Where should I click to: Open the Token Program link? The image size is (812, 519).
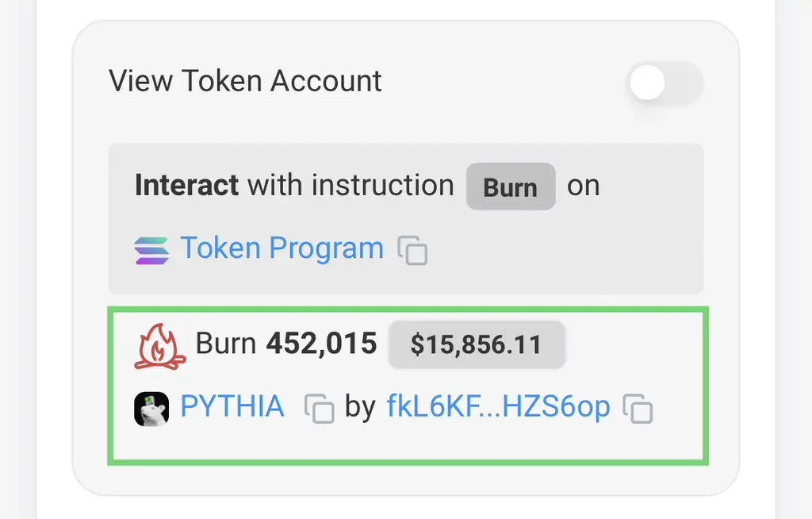(x=282, y=248)
